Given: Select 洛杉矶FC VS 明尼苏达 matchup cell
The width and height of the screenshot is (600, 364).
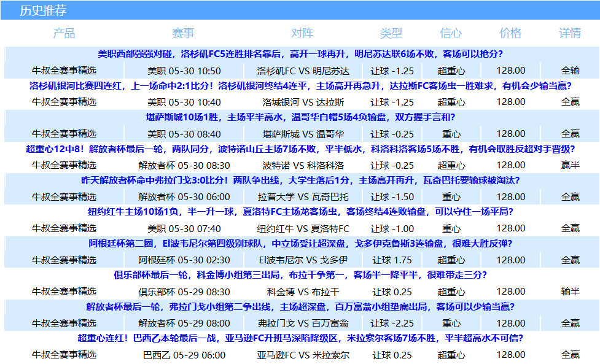Looking at the screenshot, I should tap(303, 71).
